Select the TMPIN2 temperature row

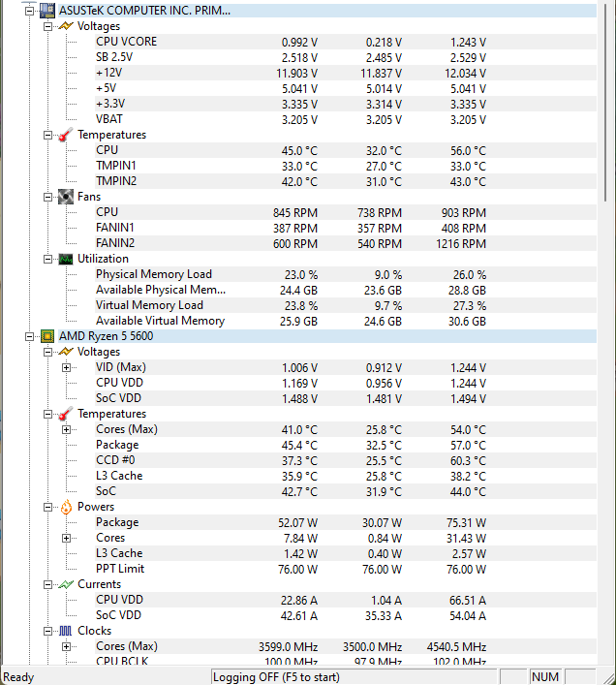[x=345, y=181]
